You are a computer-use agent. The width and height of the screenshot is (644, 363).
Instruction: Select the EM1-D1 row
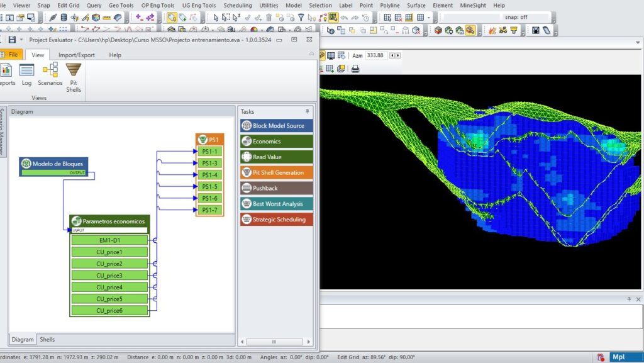pos(109,240)
